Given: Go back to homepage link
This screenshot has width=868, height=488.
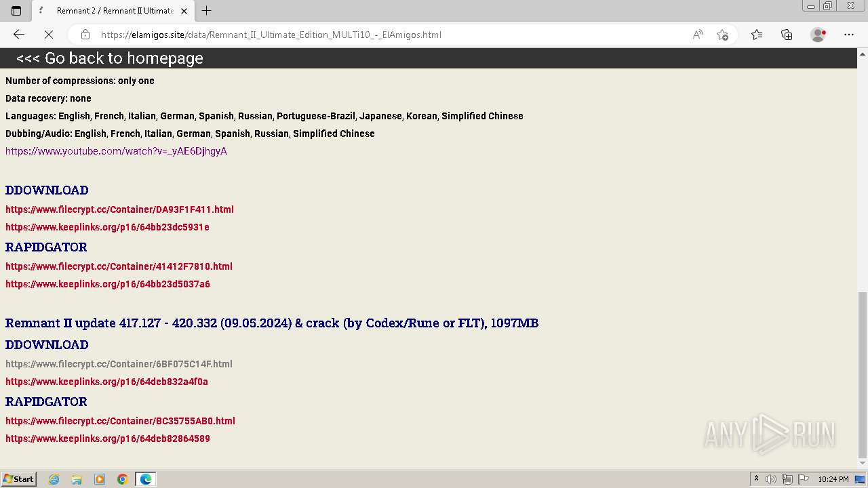Looking at the screenshot, I should [110, 58].
